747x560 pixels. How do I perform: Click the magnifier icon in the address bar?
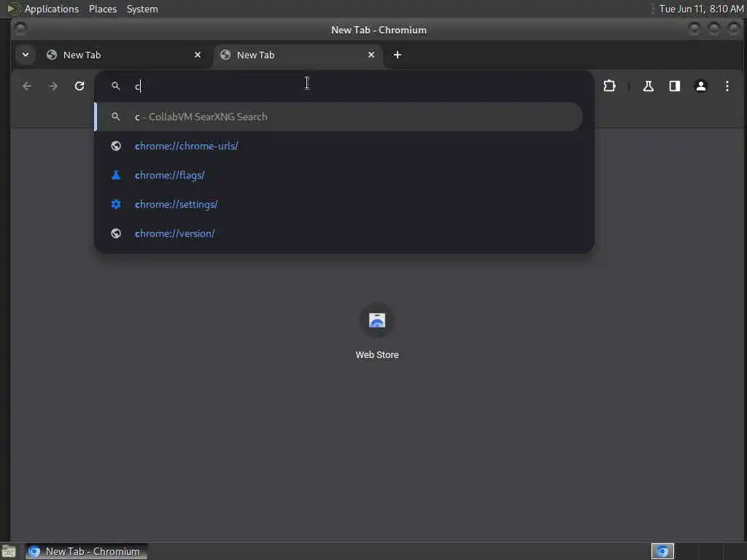coord(116,86)
